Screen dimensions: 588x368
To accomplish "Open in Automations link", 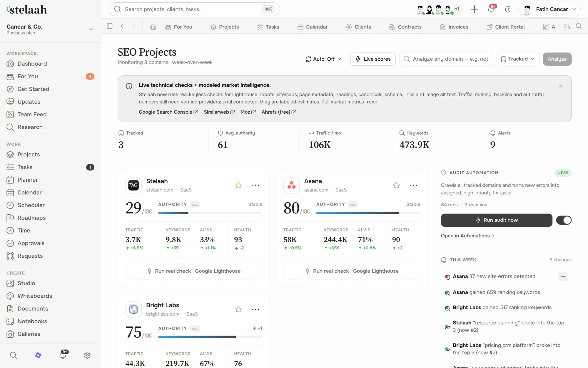I will tap(467, 236).
